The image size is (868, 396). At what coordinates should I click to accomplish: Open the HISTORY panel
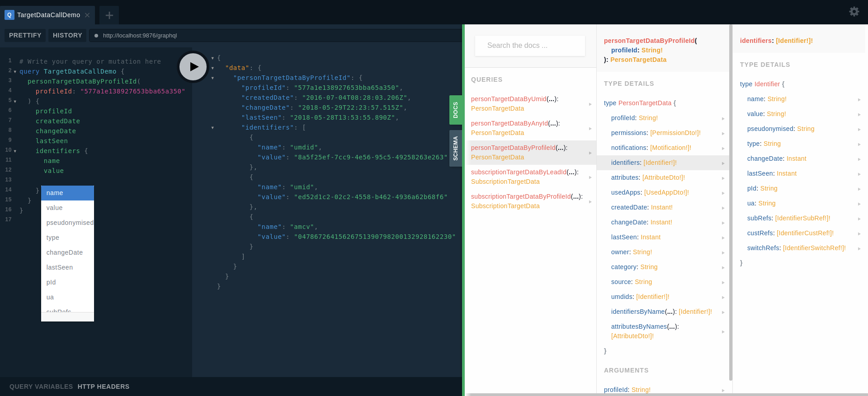(67, 35)
